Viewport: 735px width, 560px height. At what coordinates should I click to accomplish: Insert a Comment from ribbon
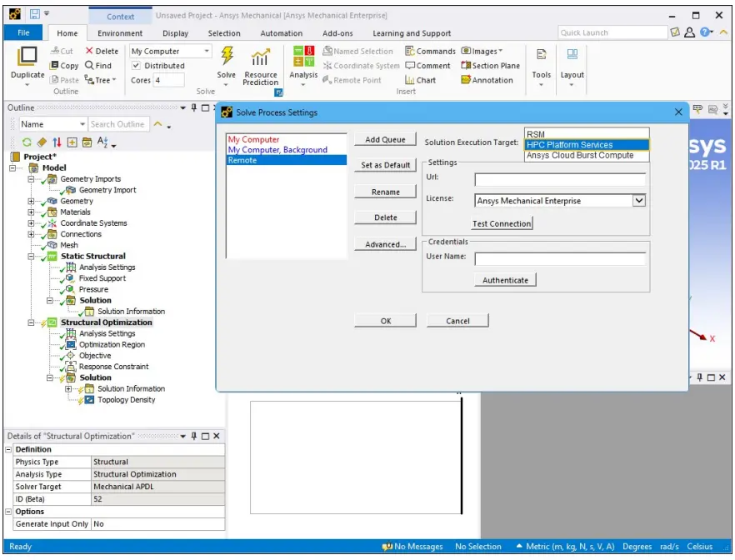427,66
